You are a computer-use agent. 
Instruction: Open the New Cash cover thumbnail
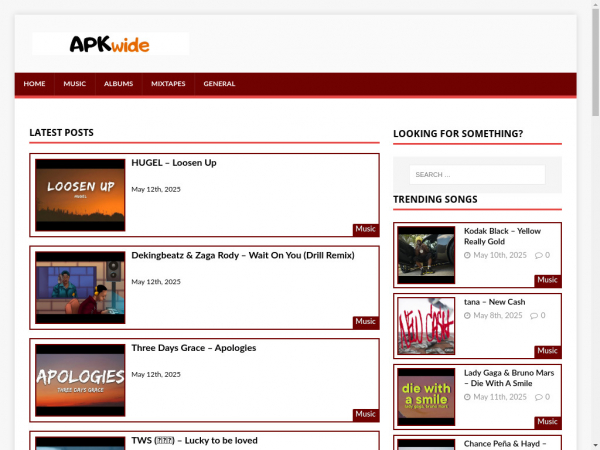[x=426, y=326]
